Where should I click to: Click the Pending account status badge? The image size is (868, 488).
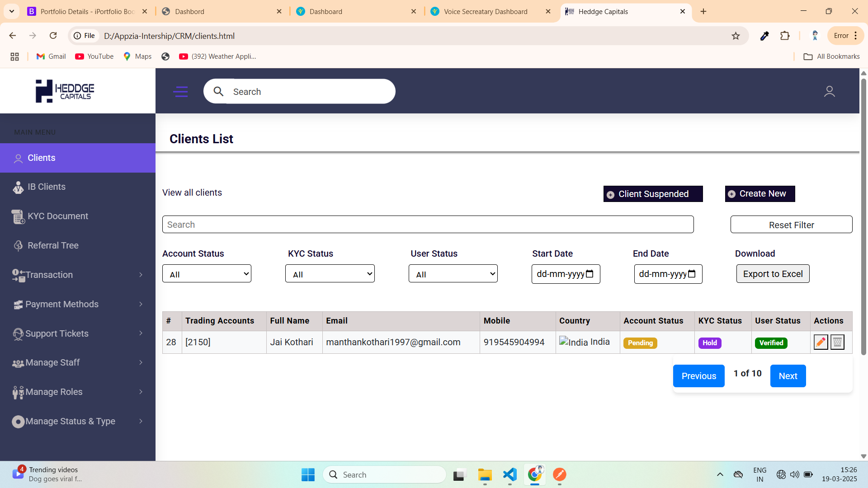[640, 343]
